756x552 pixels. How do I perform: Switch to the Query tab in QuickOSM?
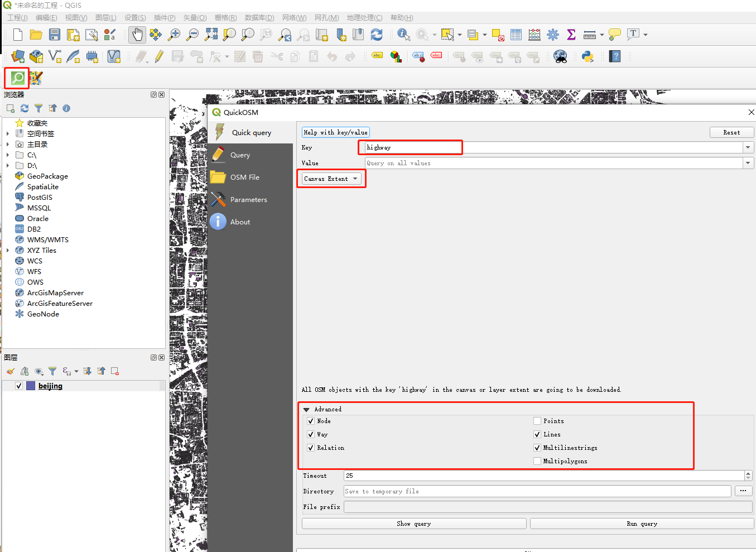coord(251,155)
